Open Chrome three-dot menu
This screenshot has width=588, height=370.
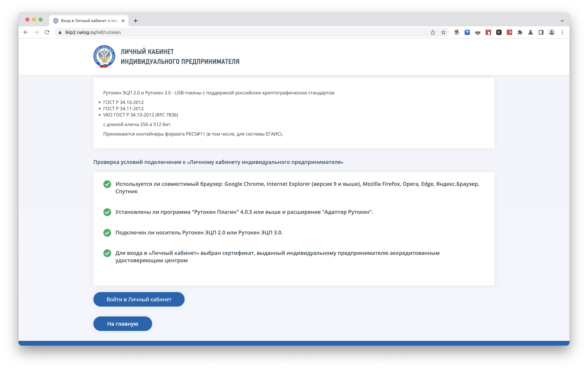tap(562, 32)
